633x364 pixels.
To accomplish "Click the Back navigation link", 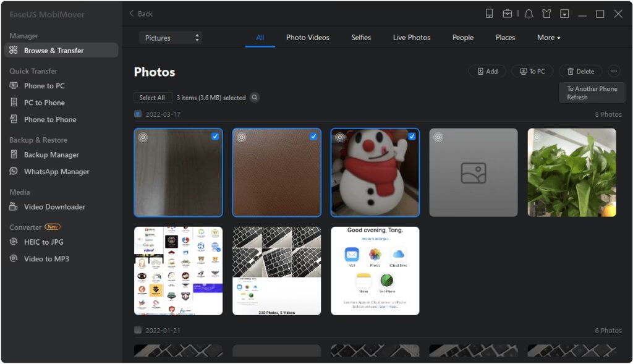I will [x=141, y=14].
